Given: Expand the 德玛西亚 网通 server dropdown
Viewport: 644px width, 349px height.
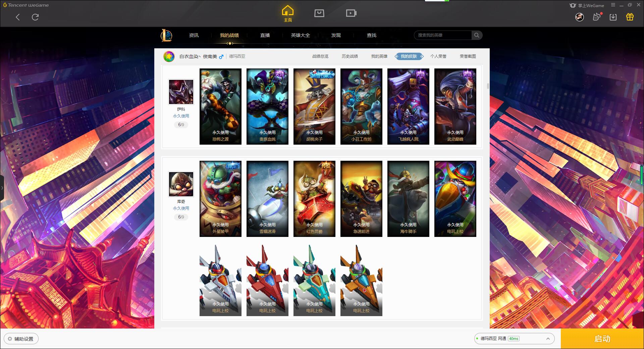Looking at the screenshot, I should pos(514,339).
